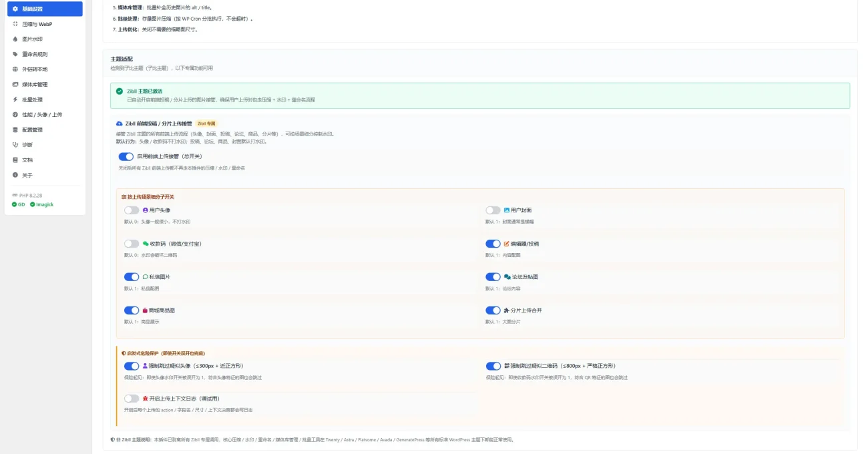Disable the 私信图片 toggle
Viewport: 868px width, 454px height.
tap(132, 277)
